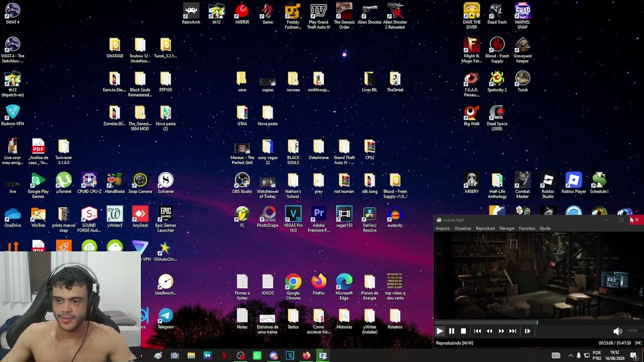Select the Telegram desktop icon

pyautogui.click(x=166, y=319)
